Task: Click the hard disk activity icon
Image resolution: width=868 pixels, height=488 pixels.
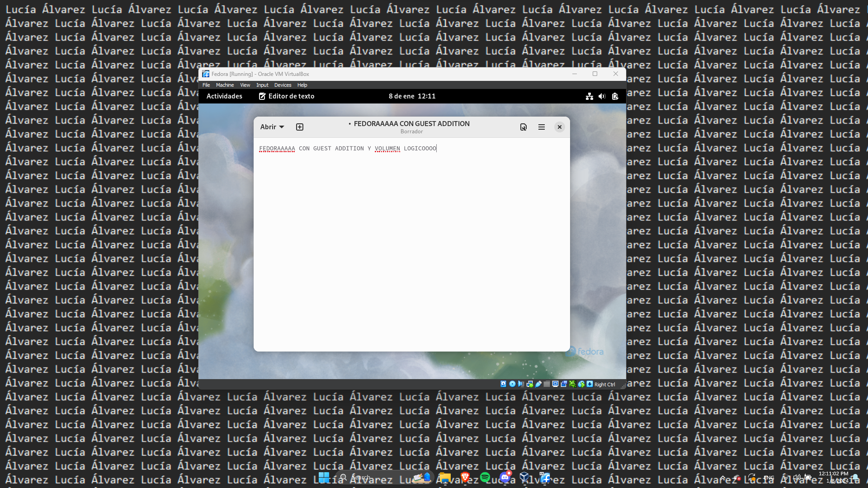Action: pos(503,384)
